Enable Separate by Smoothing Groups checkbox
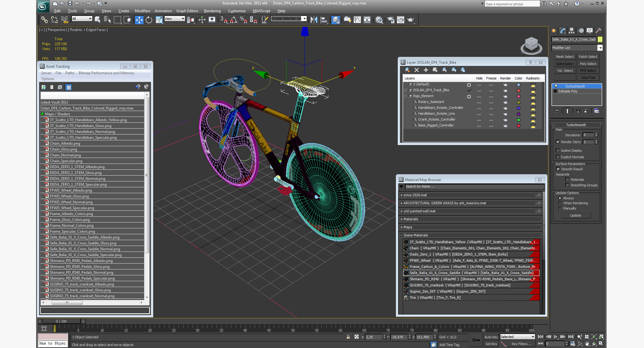Viewport: 644px width, 348px height. (x=567, y=185)
